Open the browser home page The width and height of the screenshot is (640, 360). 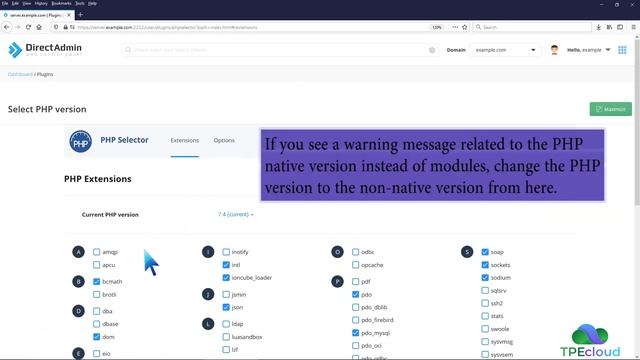(39, 27)
